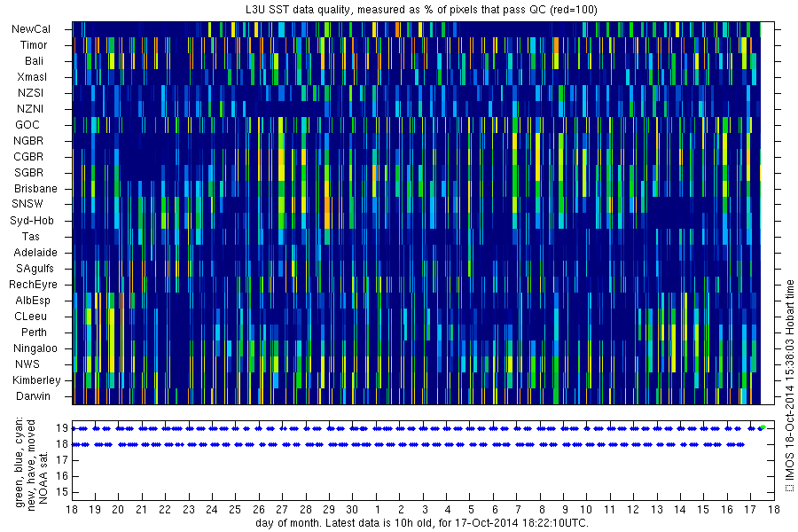Click day 23 on the date axis
Image resolution: width=798 pixels, height=532 pixels.
click(x=188, y=509)
